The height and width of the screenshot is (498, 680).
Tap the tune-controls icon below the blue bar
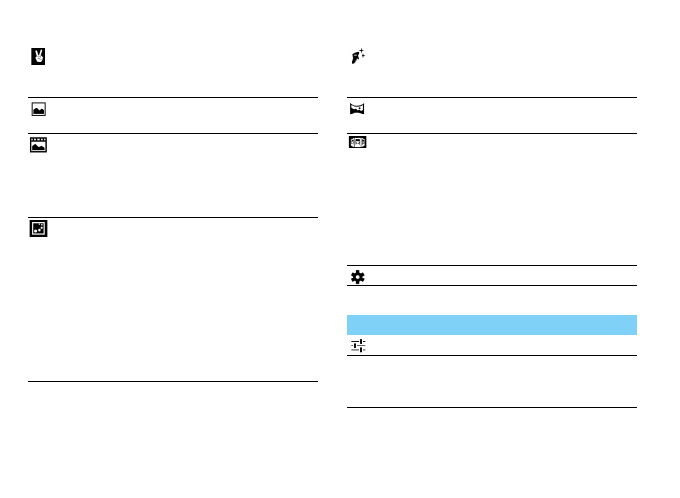coord(357,345)
